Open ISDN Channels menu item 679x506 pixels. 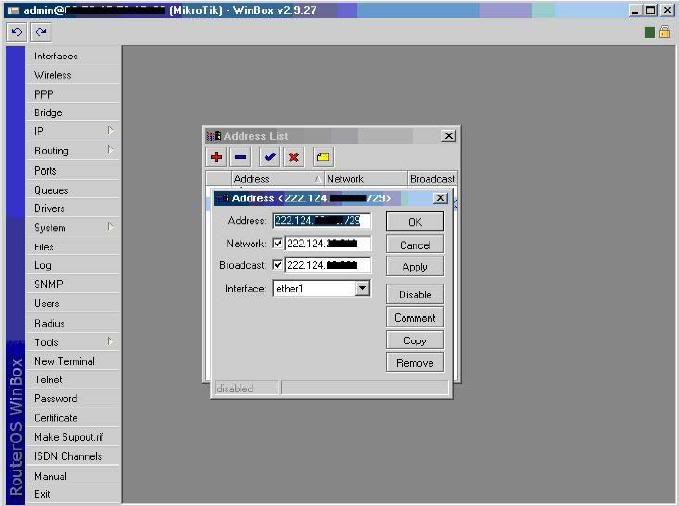click(73, 456)
